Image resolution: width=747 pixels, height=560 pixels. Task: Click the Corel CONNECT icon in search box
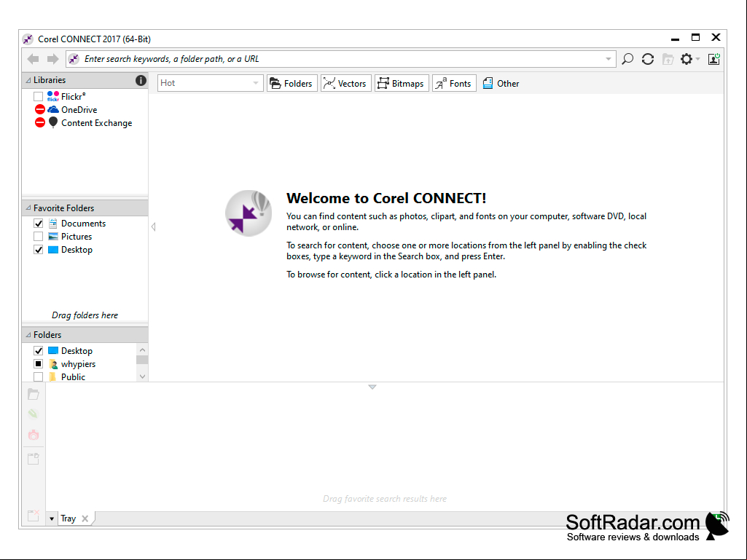pos(74,59)
